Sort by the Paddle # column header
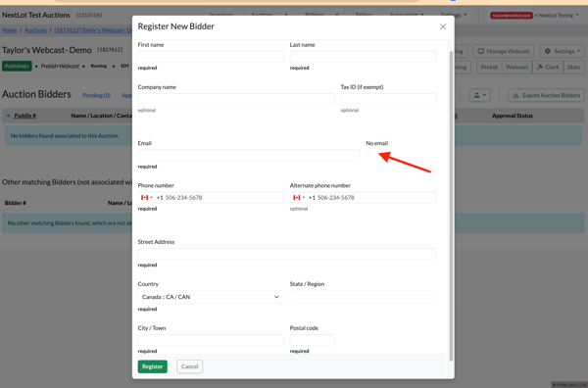Viewport: 588px width, 388px height. [x=24, y=116]
